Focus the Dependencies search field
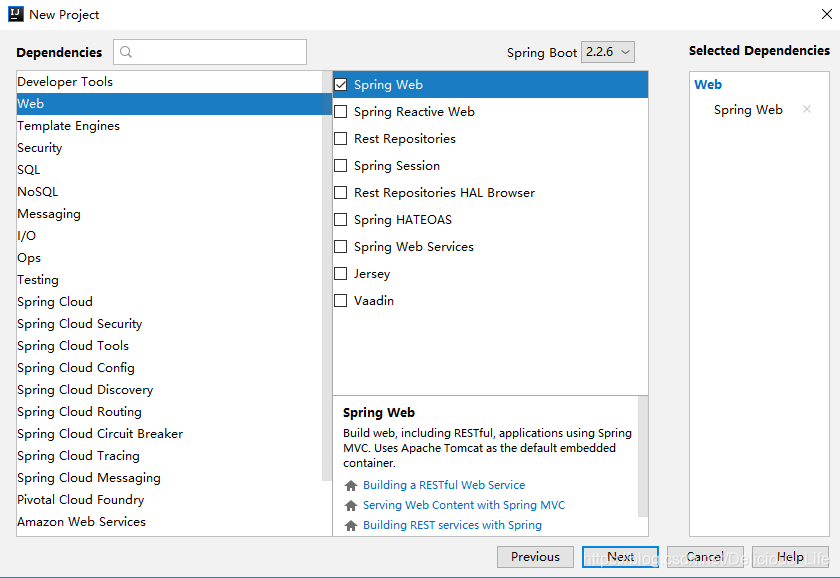Viewport: 840px width, 578px height. (x=210, y=52)
